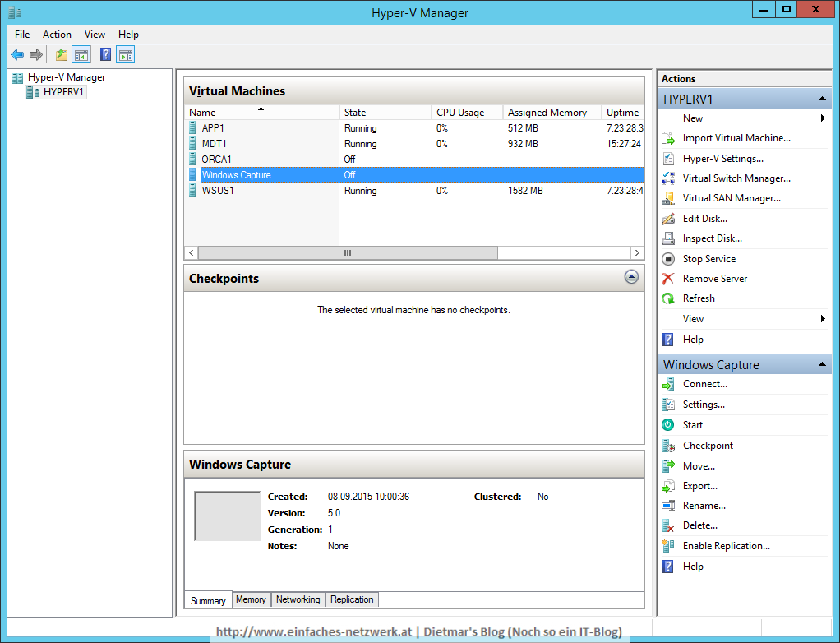The image size is (840, 643).
Task: Open Hyper-V Settings from the Actions pane
Action: 722,159
